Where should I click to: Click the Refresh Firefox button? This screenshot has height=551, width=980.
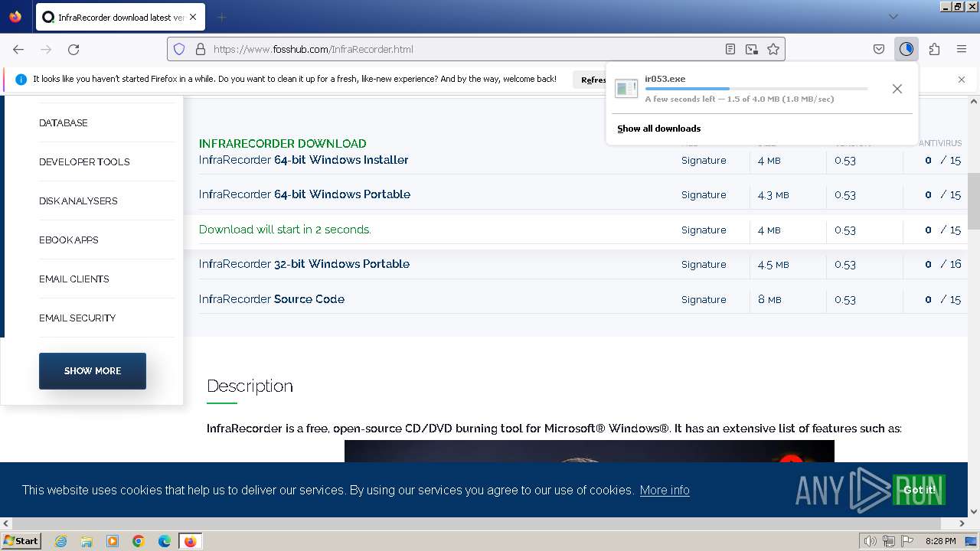coord(590,80)
